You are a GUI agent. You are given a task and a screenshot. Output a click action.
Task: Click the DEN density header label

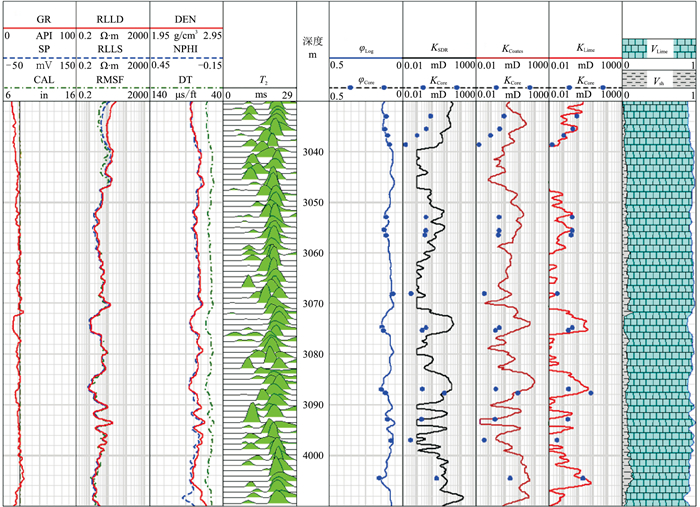tap(185, 19)
